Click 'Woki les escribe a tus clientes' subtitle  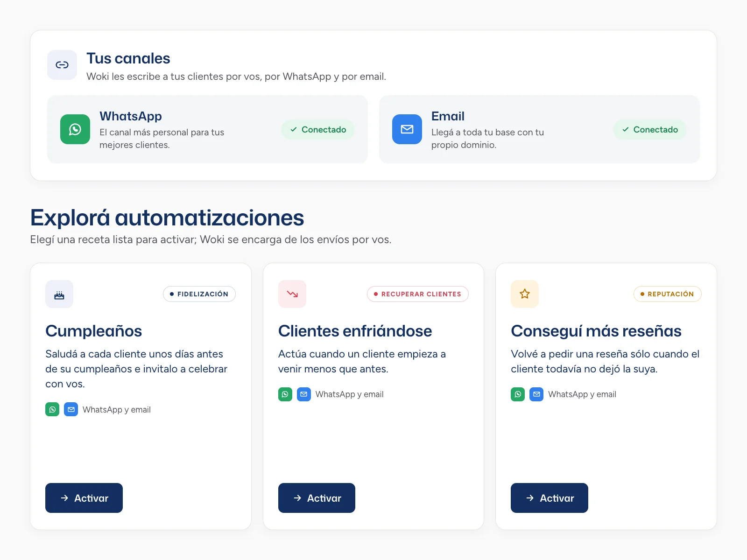(236, 77)
